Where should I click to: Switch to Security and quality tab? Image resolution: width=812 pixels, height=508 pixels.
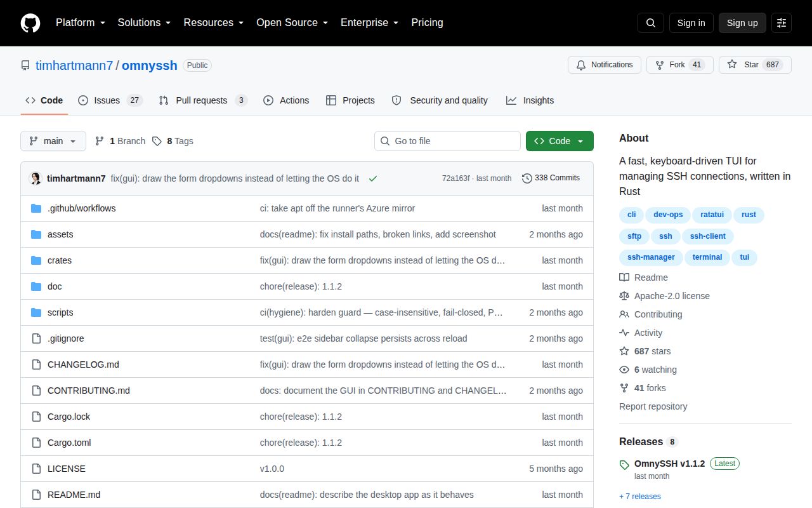(440, 100)
